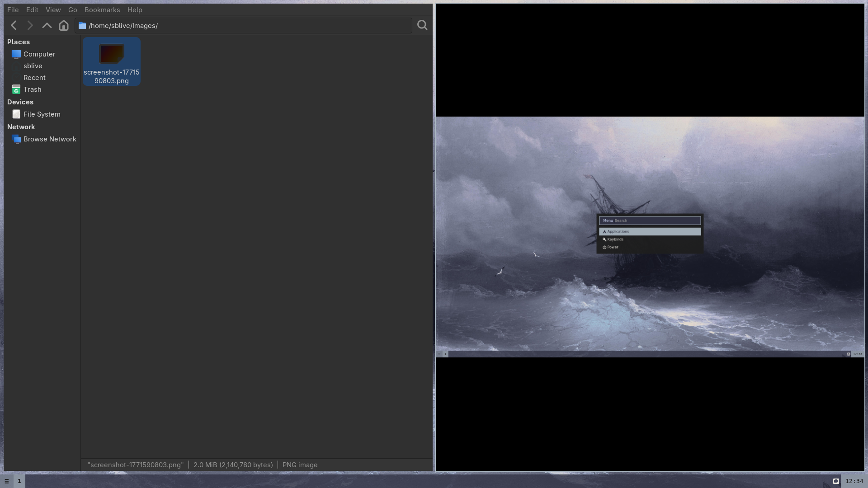This screenshot has height=488, width=868.
Task: Go up to parent folder
Action: 47,26
